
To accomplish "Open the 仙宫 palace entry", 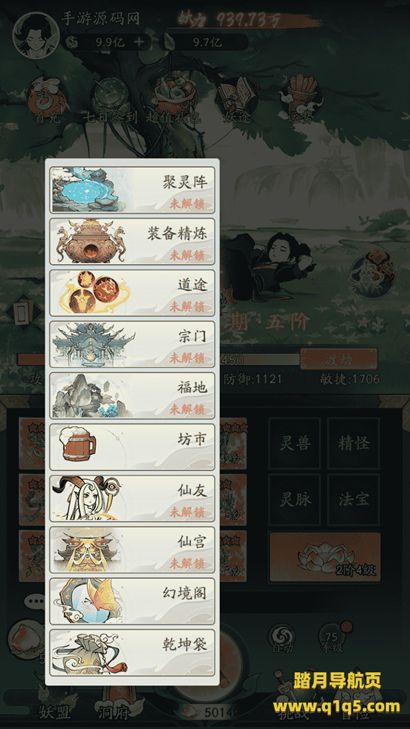I will [x=132, y=550].
